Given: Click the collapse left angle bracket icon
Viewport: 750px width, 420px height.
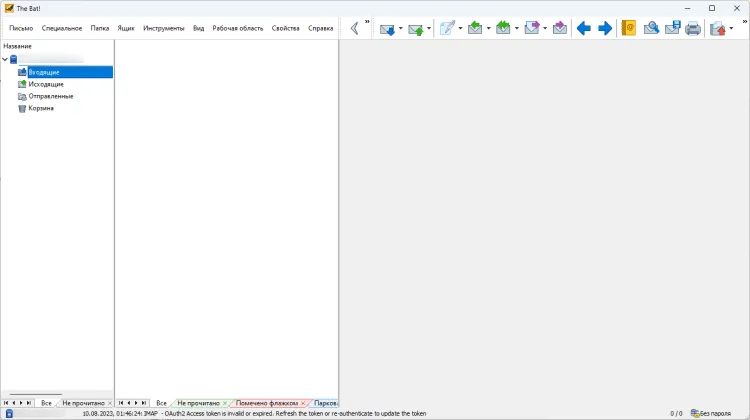Looking at the screenshot, I should 354,28.
